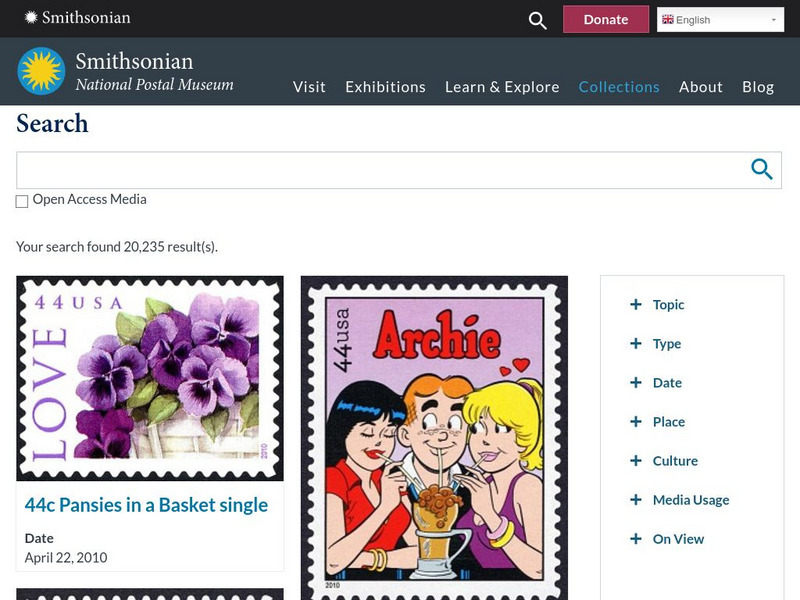Expand the Date filter section
Screen dimensions: 800x600
pyautogui.click(x=667, y=383)
